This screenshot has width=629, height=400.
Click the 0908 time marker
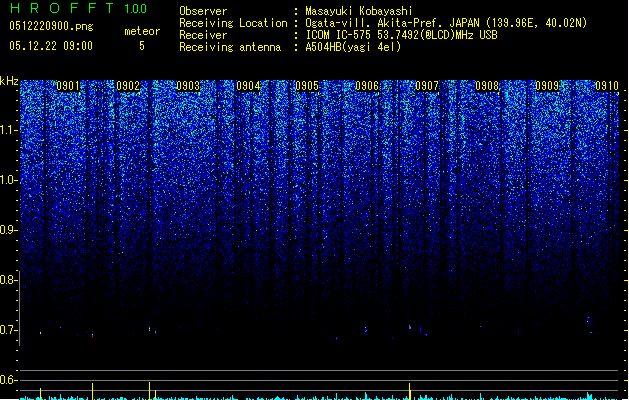click(487, 86)
